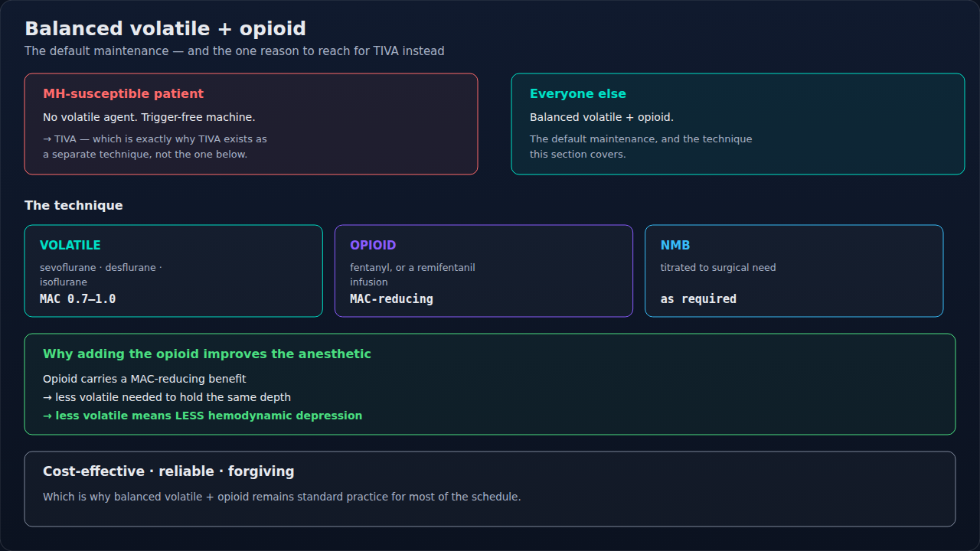This screenshot has height=551, width=980.
Task: Click 'fentanyl, or a remifentanil infusion' text
Action: click(x=413, y=275)
